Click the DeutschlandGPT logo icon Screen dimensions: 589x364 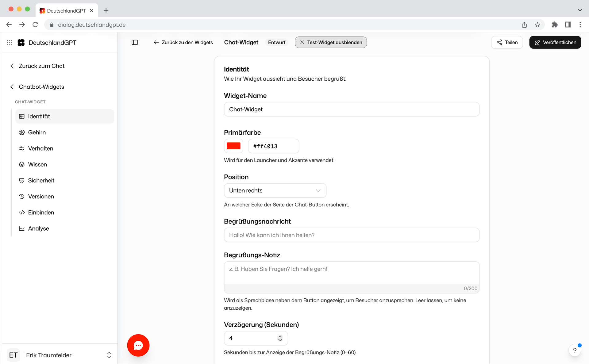tap(21, 43)
